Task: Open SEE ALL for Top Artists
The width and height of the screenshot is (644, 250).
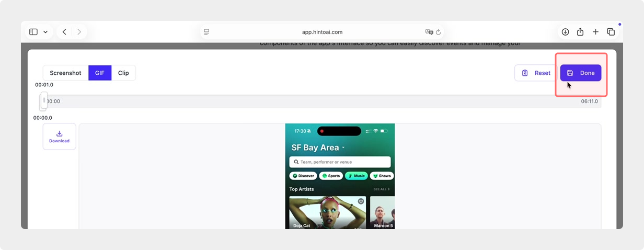Action: pos(381,189)
